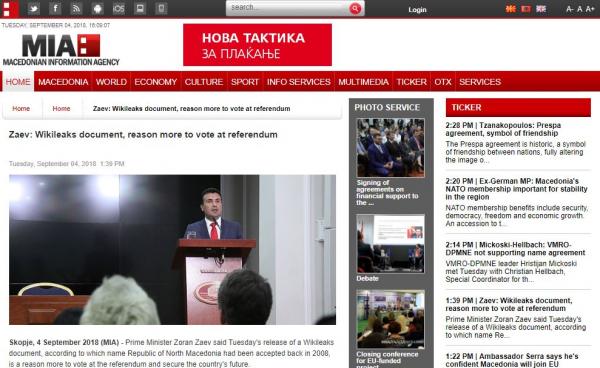Open the Android app icon

click(98, 8)
